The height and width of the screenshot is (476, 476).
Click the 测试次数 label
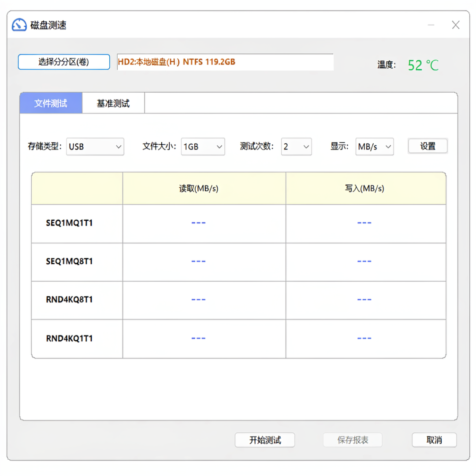[257, 146]
